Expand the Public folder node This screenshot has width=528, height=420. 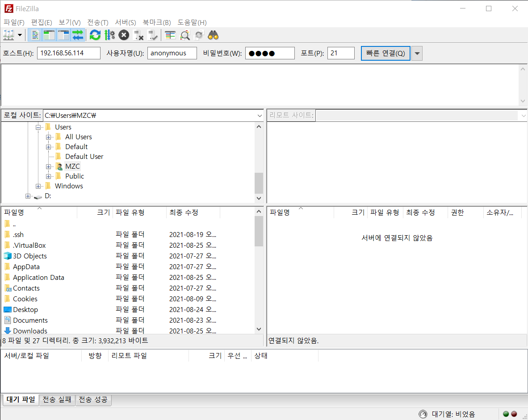pos(49,176)
